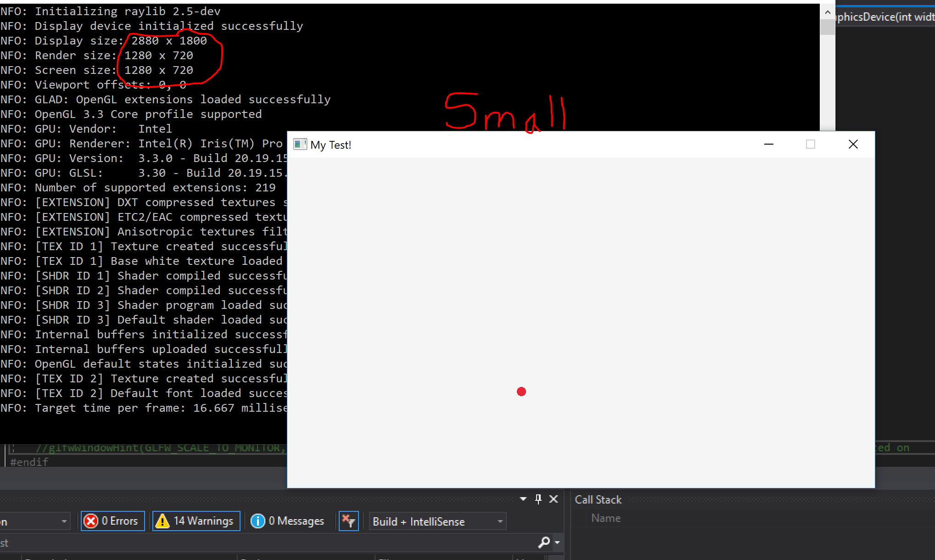Open the multi-filter icon next to Messages
This screenshot has height=560, width=935.
pyautogui.click(x=348, y=521)
